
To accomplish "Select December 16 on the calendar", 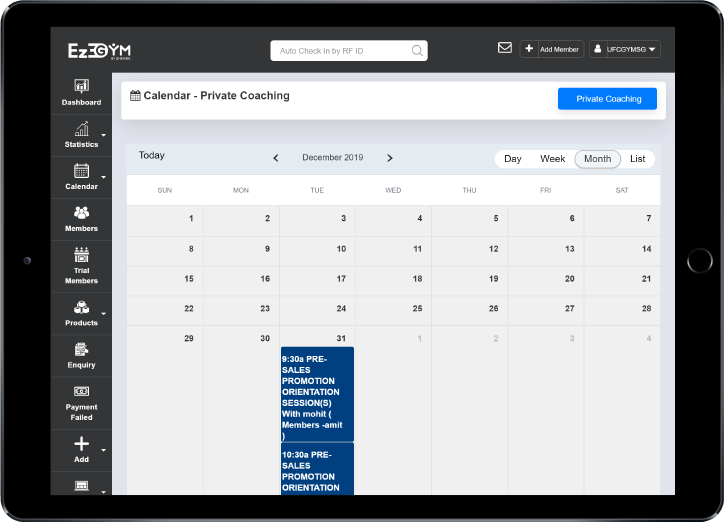I will 265,279.
